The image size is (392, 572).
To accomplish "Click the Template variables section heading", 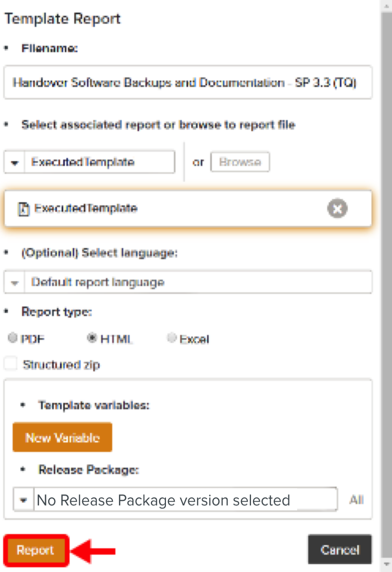I will point(94,405).
